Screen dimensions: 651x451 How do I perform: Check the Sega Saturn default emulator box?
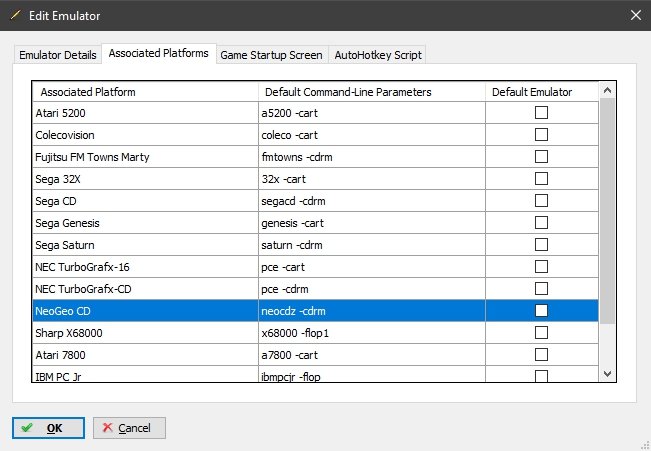(x=541, y=245)
